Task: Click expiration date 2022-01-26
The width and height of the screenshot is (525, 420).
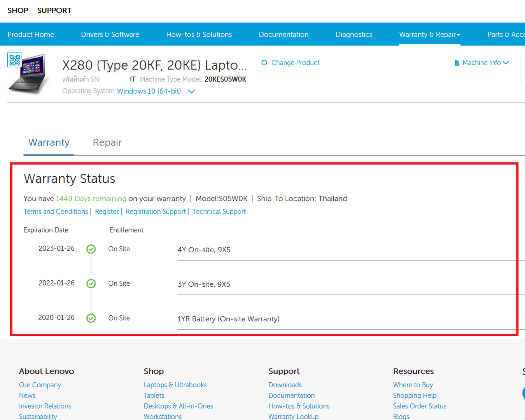Action: pyautogui.click(x=56, y=283)
